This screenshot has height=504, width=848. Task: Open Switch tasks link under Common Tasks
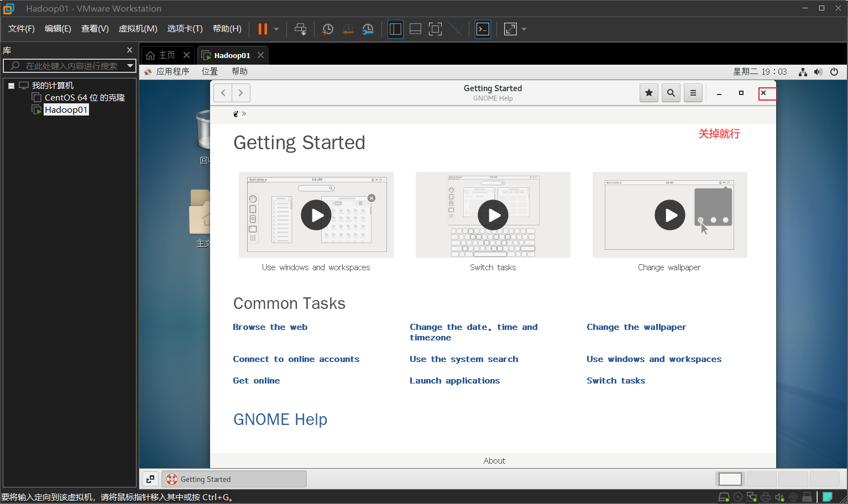coord(616,381)
